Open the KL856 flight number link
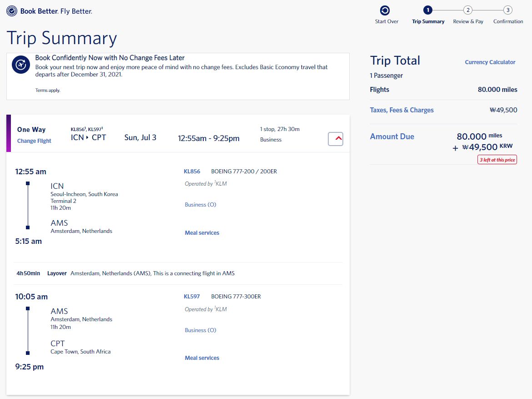 pos(192,172)
